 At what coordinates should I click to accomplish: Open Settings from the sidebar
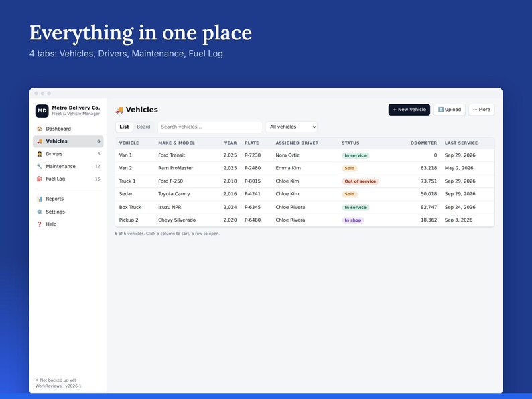pos(68,212)
